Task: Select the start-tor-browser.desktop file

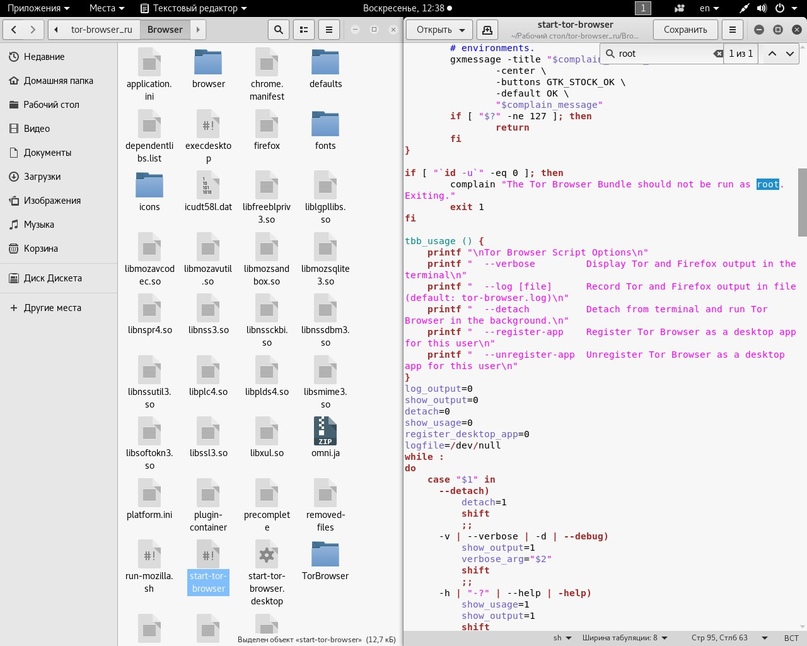Action: coord(267,573)
